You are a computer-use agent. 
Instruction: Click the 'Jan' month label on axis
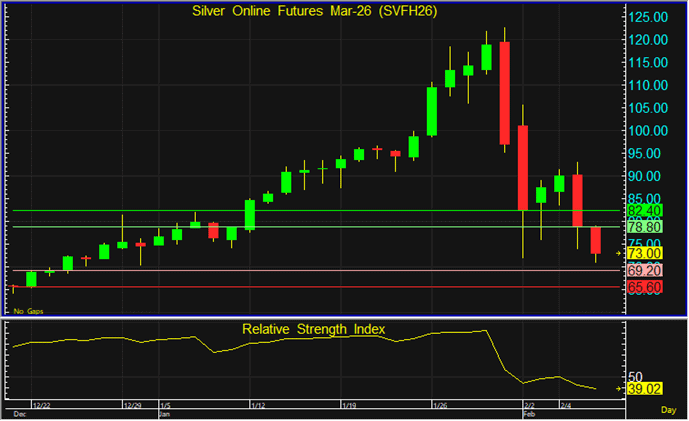[x=166, y=412]
